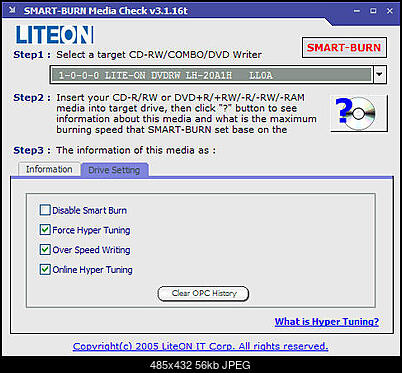Switch to the Information tab

(49, 169)
